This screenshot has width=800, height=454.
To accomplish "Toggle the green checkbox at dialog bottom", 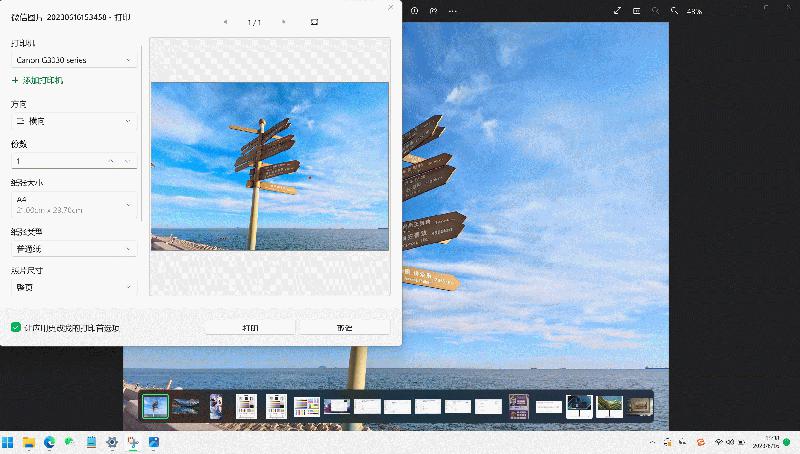I will click(x=16, y=327).
